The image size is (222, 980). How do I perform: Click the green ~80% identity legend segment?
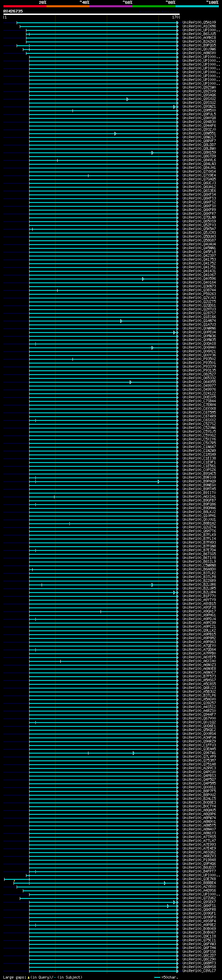[154, 6]
